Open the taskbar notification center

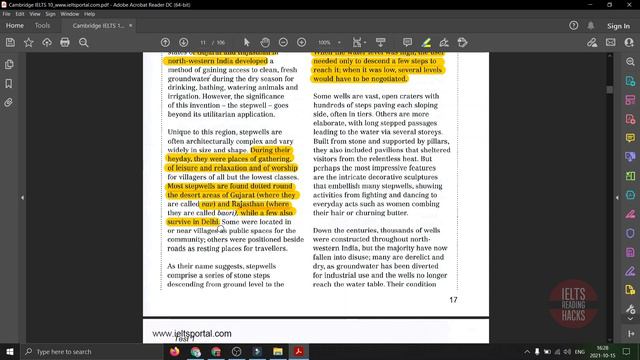[627, 351]
